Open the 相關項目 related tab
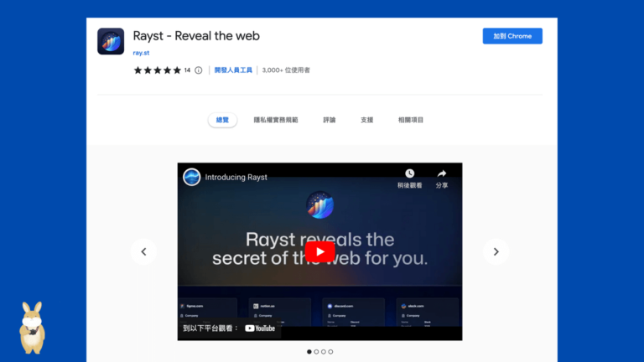Viewport: 644px width, 362px height. click(x=411, y=120)
